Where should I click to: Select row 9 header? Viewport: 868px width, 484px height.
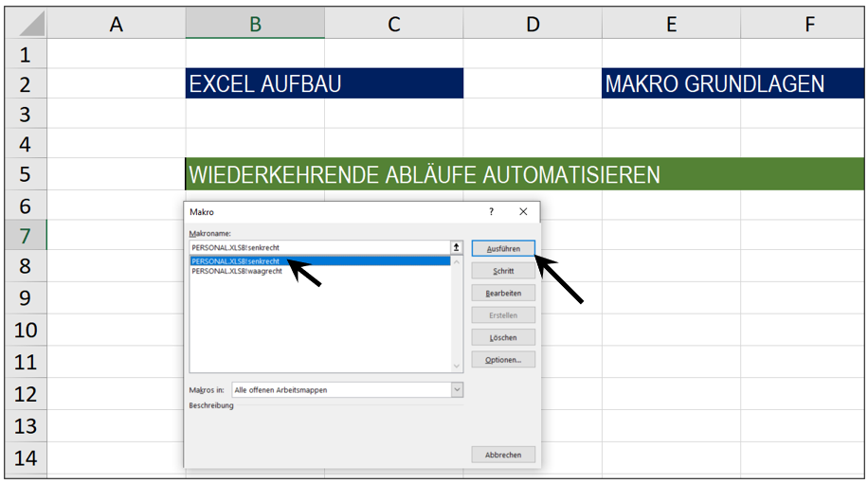pyautogui.click(x=26, y=297)
